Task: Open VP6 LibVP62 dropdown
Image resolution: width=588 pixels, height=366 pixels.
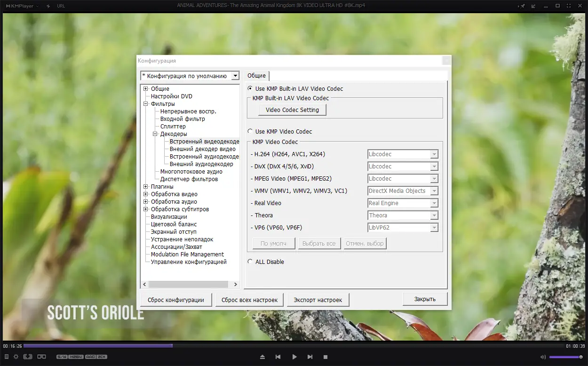Action: tap(403, 228)
